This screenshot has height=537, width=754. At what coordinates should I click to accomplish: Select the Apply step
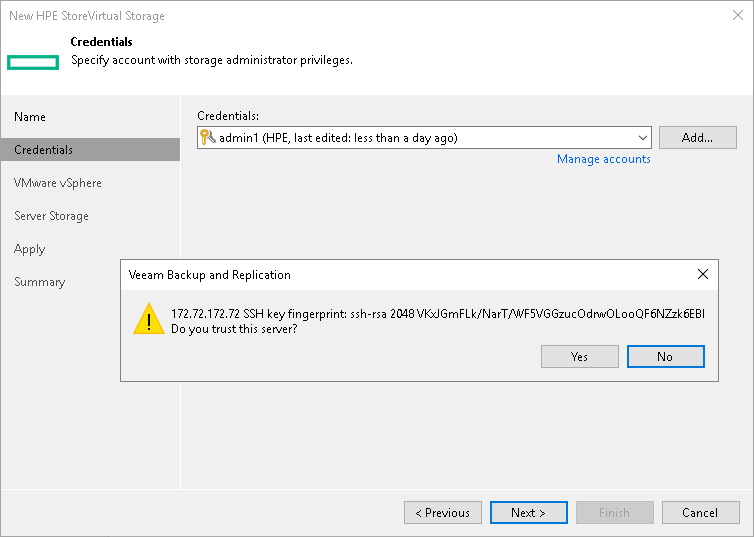pos(29,249)
